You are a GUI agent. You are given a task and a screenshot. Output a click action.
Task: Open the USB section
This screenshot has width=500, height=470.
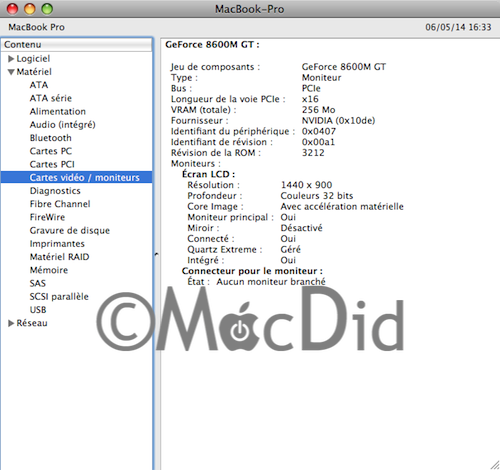coord(38,310)
